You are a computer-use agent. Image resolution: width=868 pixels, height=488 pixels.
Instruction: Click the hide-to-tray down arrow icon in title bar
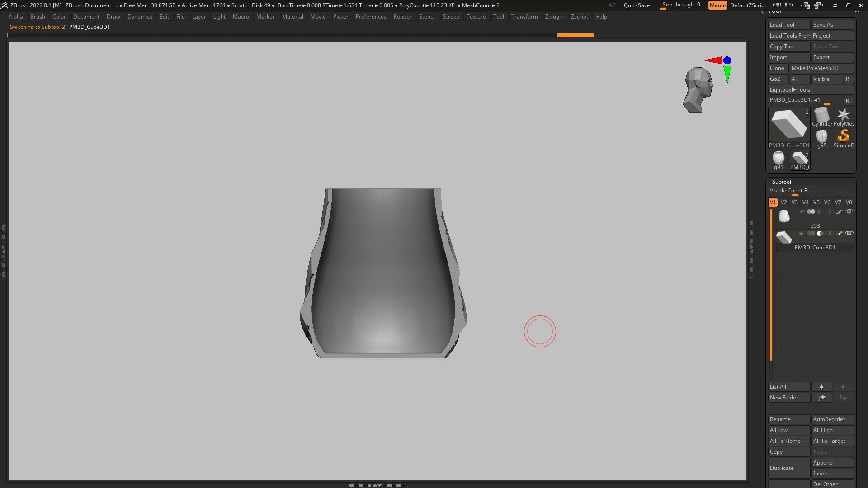click(835, 5)
